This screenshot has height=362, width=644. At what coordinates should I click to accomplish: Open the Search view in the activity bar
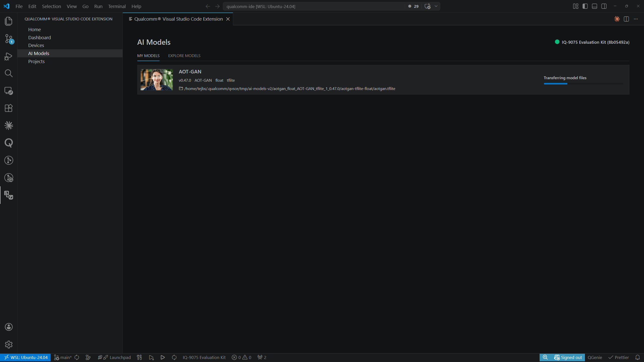click(x=9, y=73)
